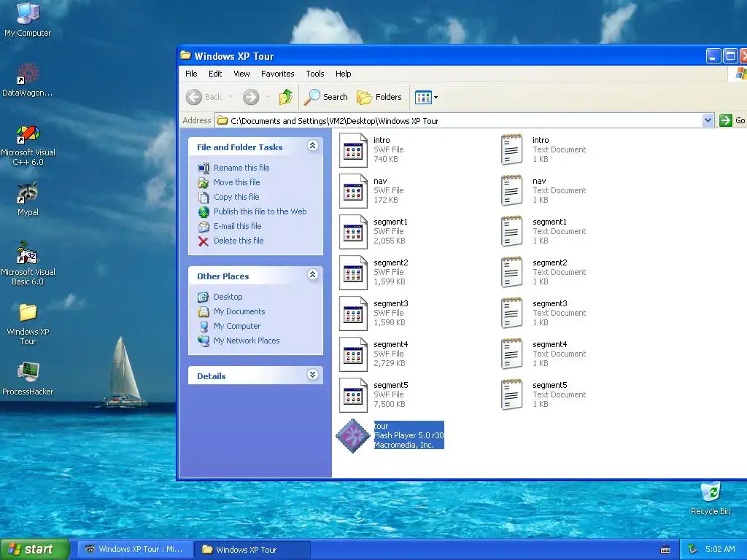
Task: Open the Forward history dropdown arrow
Action: (x=268, y=97)
